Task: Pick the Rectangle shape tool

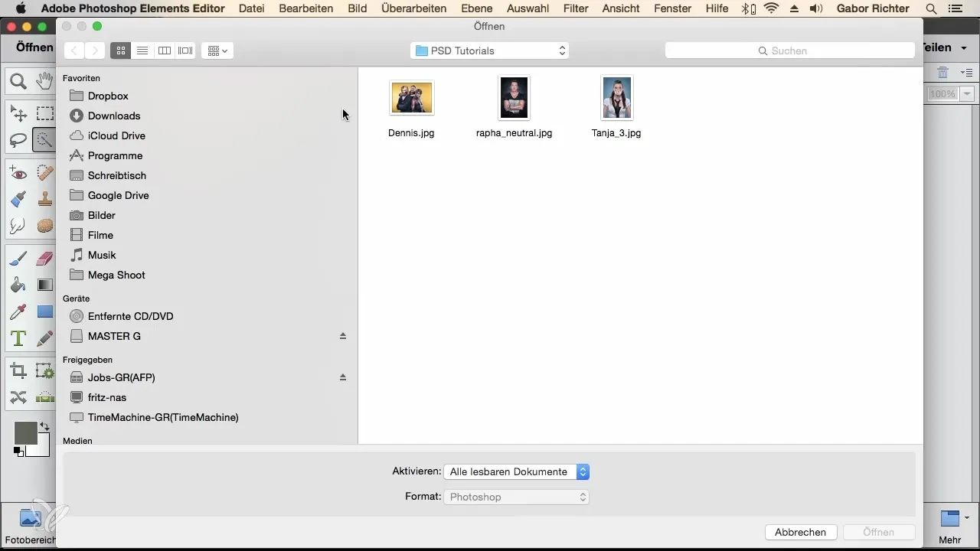Action: (x=44, y=311)
